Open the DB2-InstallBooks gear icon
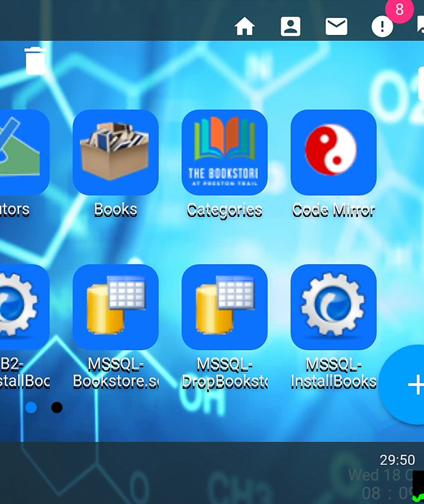The width and height of the screenshot is (424, 504). (24, 307)
